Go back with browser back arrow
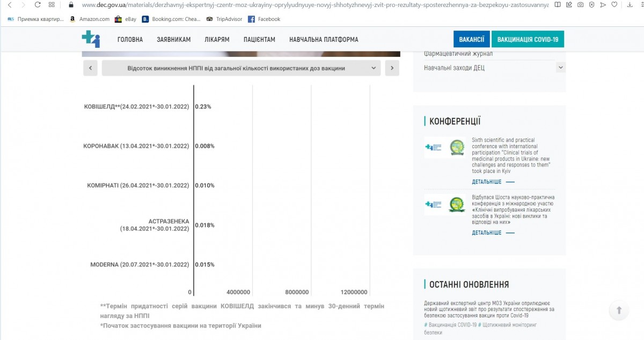The height and width of the screenshot is (340, 644). pyautogui.click(x=9, y=5)
